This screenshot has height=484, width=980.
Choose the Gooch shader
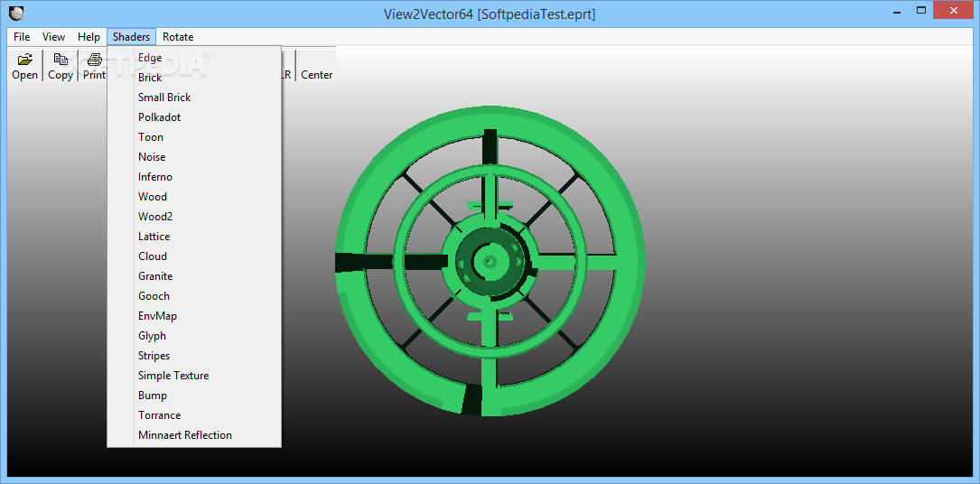(194, 296)
